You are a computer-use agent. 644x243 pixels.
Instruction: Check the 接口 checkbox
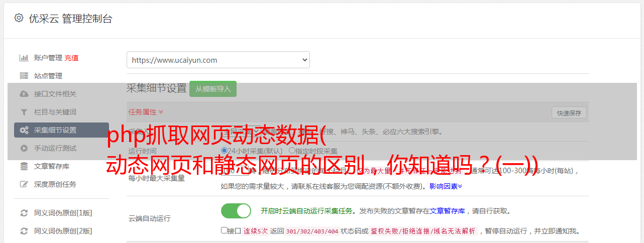tap(224, 230)
